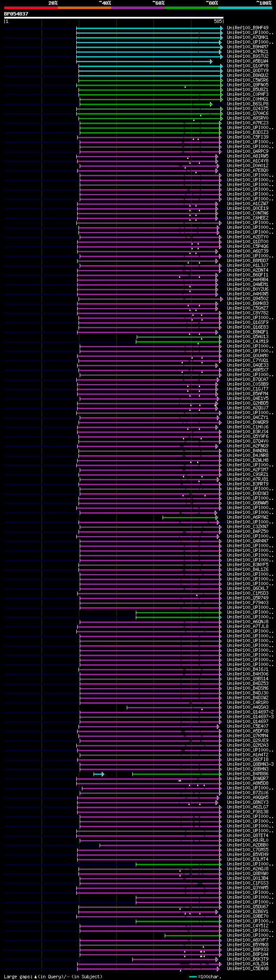Click hit label UniRef100_Q0CE19

[x=248, y=208]
